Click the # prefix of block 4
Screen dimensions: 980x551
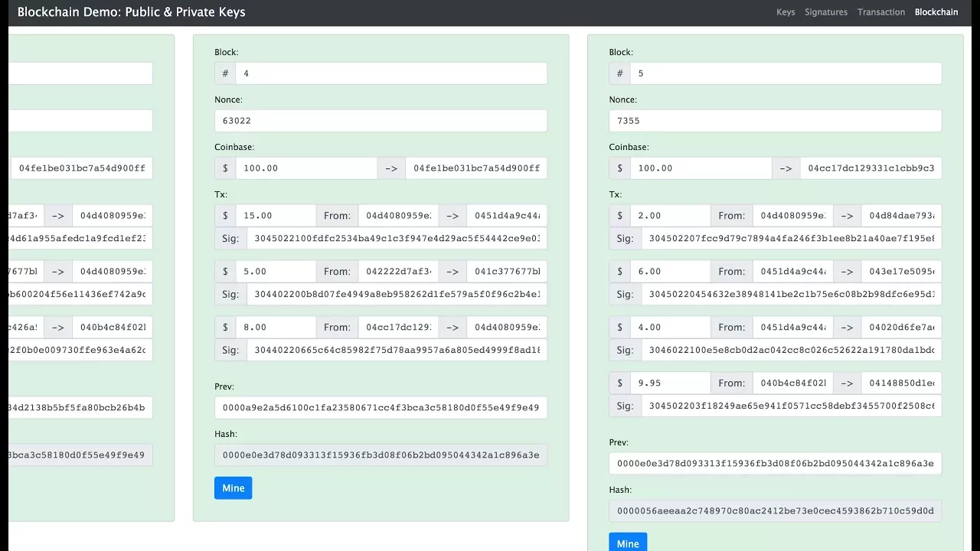[225, 73]
